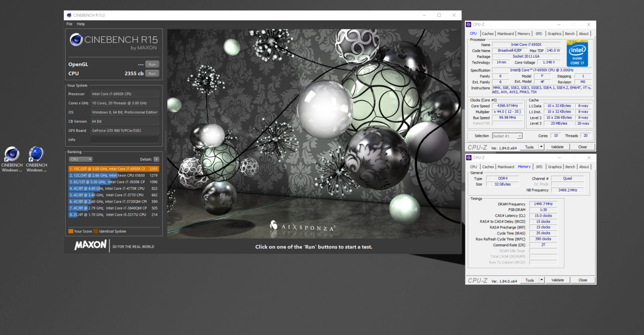Click the DRAM Frequency 1499.7 MHz value
644x335 pixels.
click(x=543, y=204)
